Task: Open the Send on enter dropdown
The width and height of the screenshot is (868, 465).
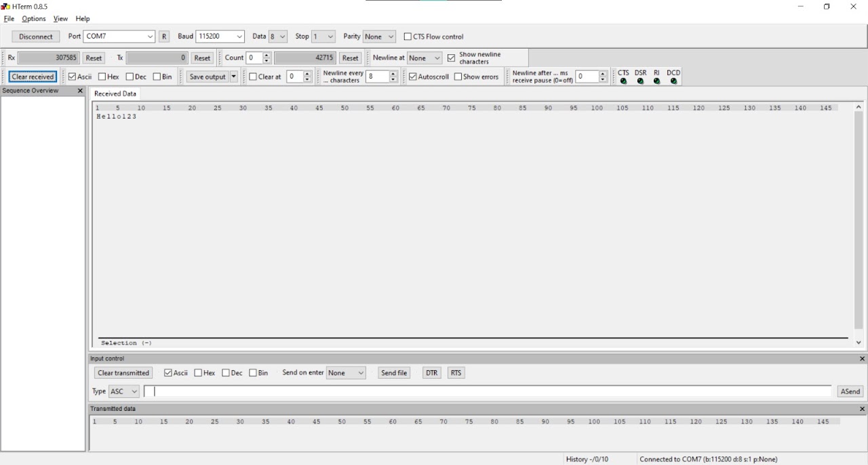Action: (x=346, y=373)
